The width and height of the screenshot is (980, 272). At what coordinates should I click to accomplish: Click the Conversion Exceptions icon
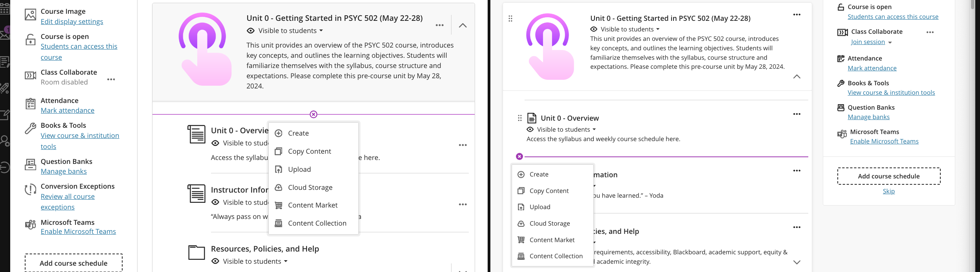click(31, 190)
